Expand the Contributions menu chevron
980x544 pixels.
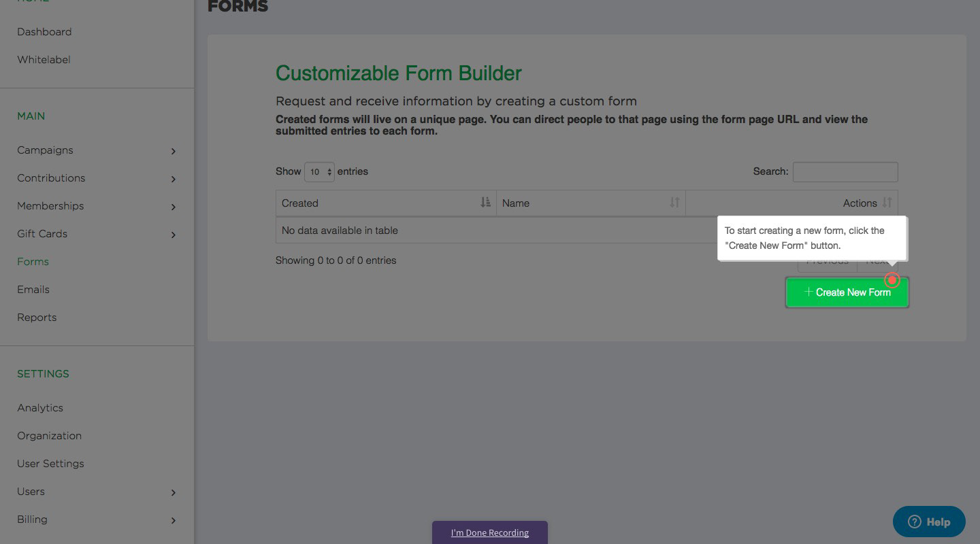tap(174, 179)
